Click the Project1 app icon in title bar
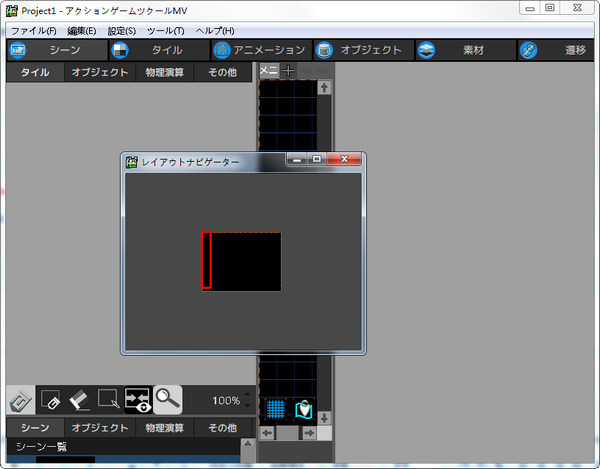This screenshot has height=469, width=600. [x=12, y=11]
